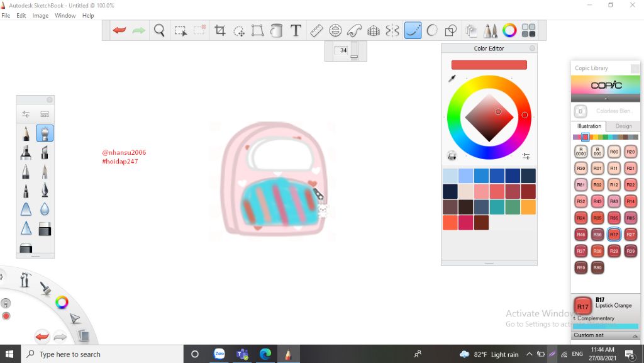Select the Flood Fill bucket tool
Screen dimensions: 644x363
tap(277, 30)
